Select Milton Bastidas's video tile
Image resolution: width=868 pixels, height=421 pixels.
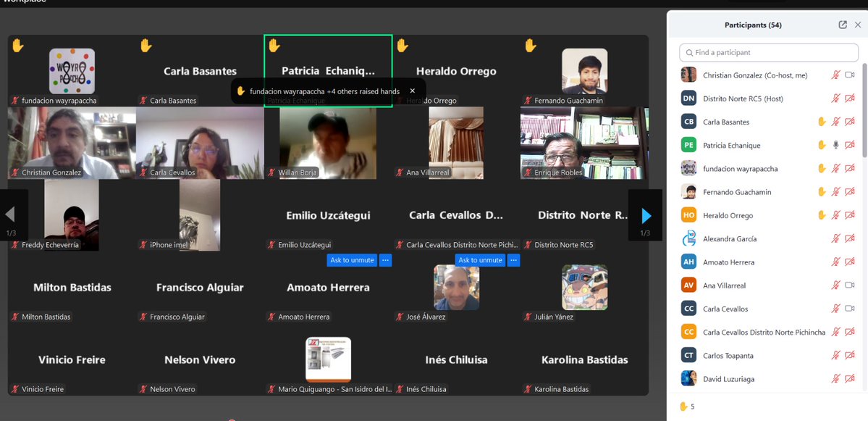coord(72,288)
